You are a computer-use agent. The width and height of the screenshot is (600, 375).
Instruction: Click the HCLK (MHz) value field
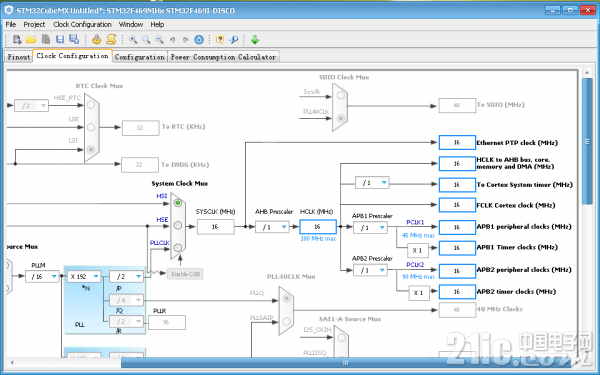[x=318, y=227]
